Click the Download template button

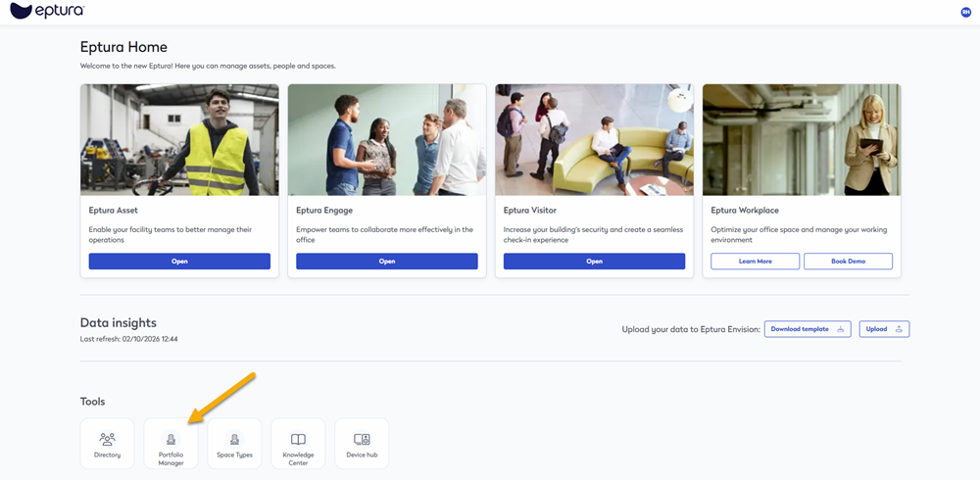pyautogui.click(x=807, y=329)
